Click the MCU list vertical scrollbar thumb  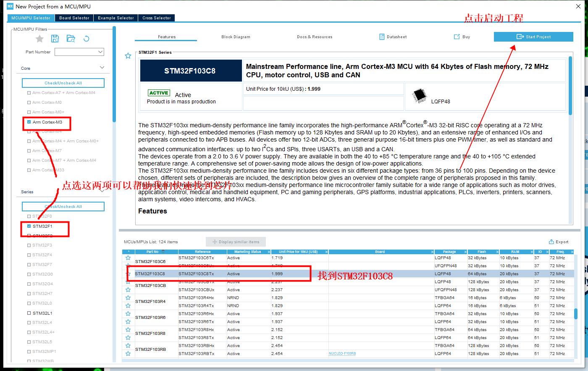576,313
